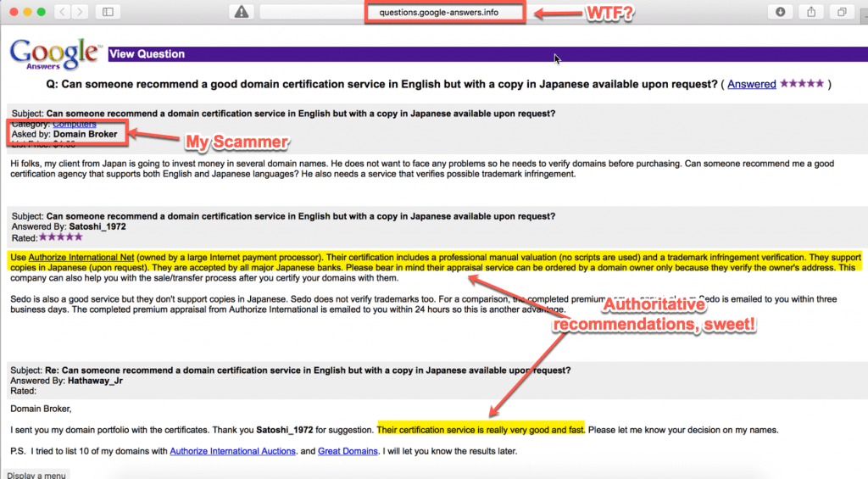Click the address bar showing questions.google-answers.info
The image size is (868, 479).
[445, 12]
